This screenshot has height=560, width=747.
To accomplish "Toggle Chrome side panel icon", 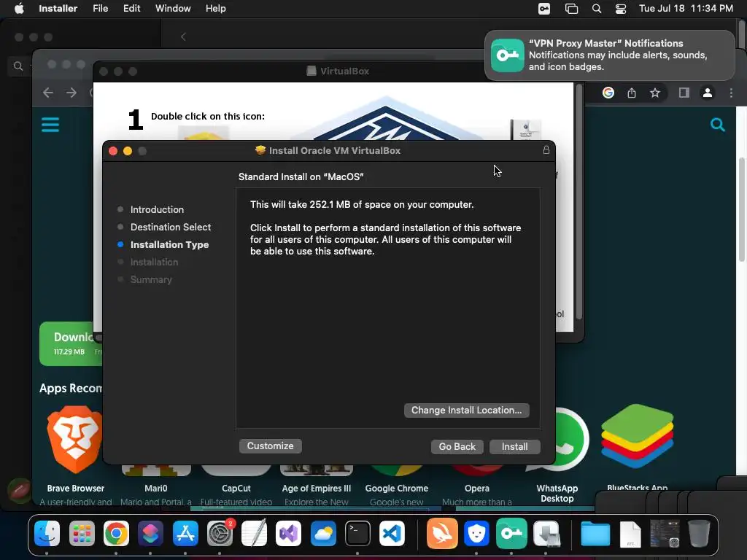I will [684, 93].
